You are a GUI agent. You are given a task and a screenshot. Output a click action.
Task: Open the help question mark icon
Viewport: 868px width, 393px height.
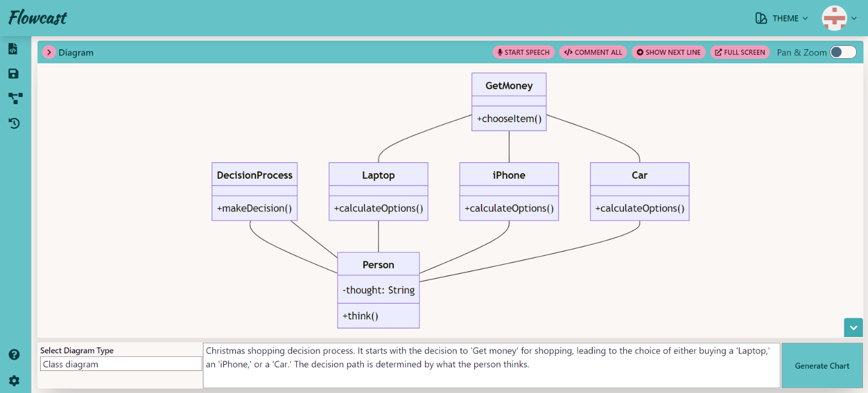[x=14, y=355]
